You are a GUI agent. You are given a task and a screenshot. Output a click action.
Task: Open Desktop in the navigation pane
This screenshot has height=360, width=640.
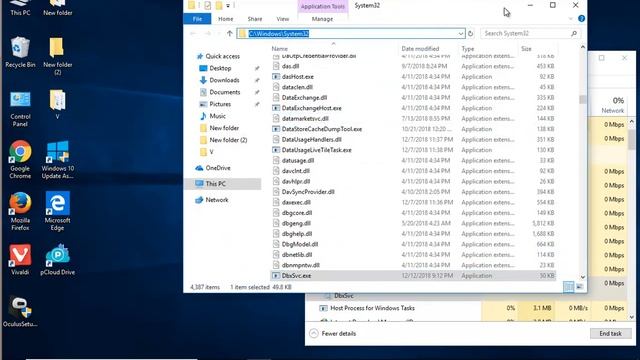point(220,68)
